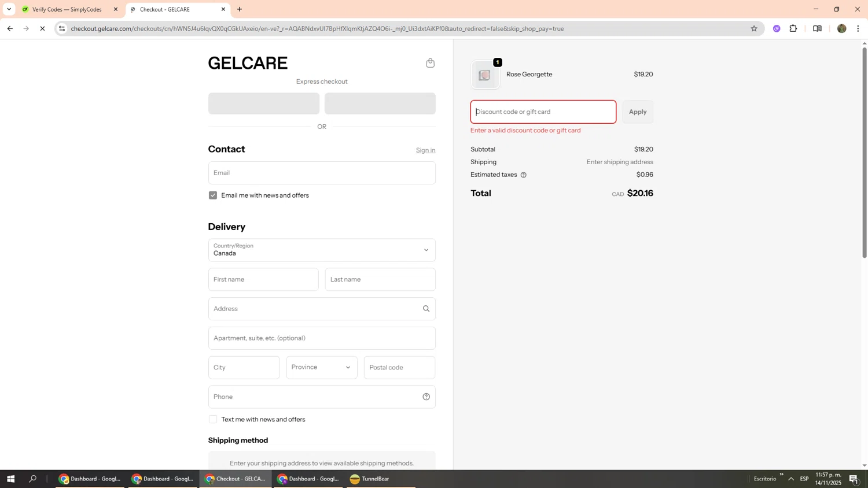Close the Checkout - GELCARE tab

(x=223, y=9)
